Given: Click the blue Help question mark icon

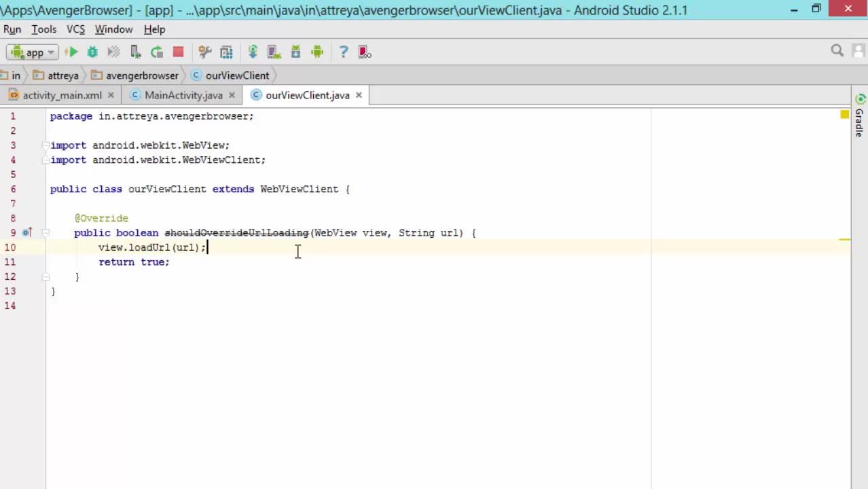Looking at the screenshot, I should pyautogui.click(x=343, y=52).
